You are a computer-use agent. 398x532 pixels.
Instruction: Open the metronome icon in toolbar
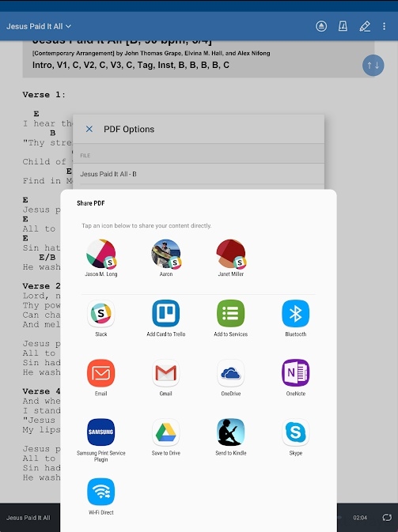343,26
